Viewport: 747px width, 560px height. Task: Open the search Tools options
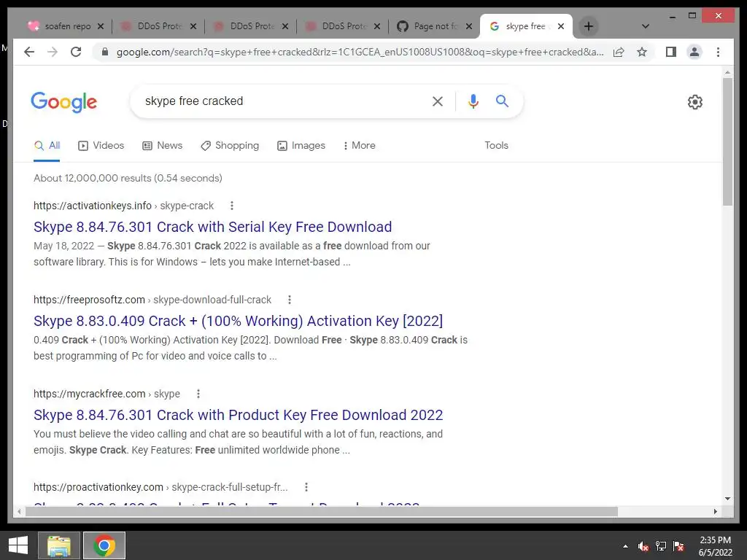click(x=496, y=146)
